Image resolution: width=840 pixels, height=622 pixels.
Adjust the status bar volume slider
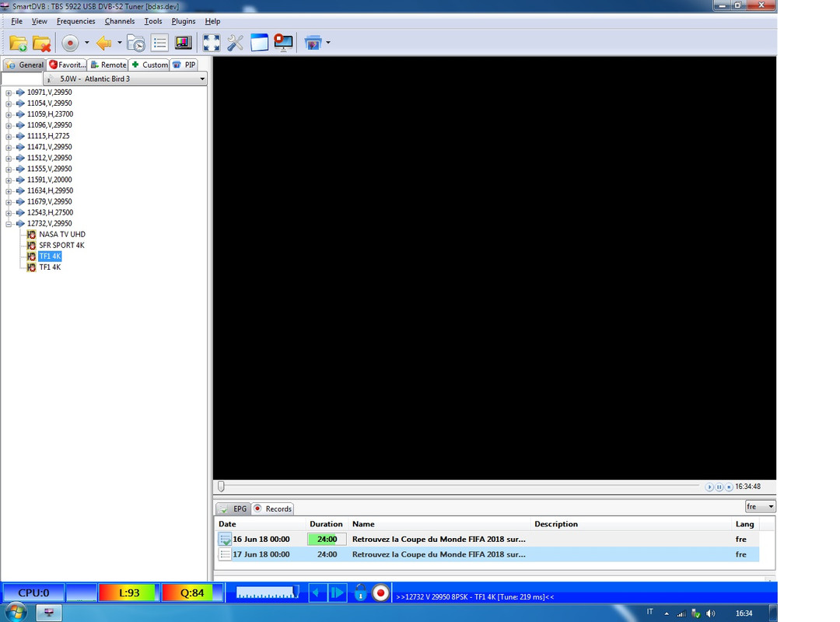point(268,592)
